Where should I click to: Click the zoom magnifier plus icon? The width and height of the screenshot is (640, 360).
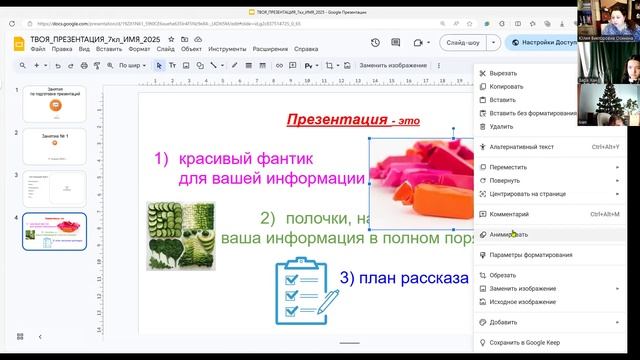coord(110,65)
